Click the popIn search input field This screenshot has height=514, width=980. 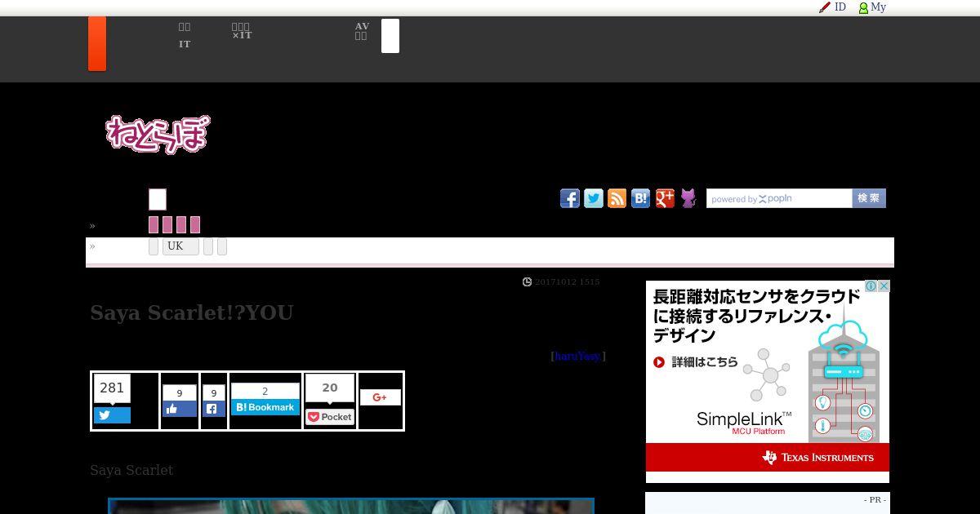point(779,198)
